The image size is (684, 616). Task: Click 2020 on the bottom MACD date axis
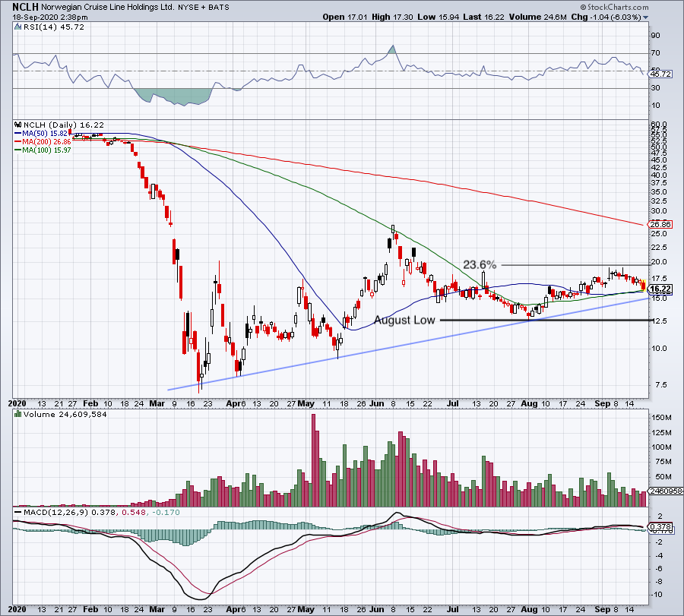17,609
